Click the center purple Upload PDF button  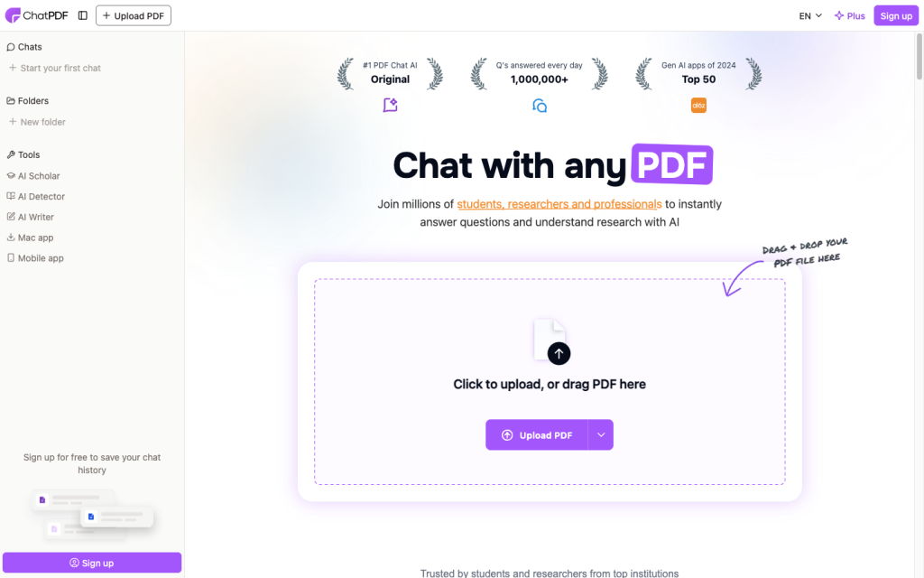[x=536, y=434]
